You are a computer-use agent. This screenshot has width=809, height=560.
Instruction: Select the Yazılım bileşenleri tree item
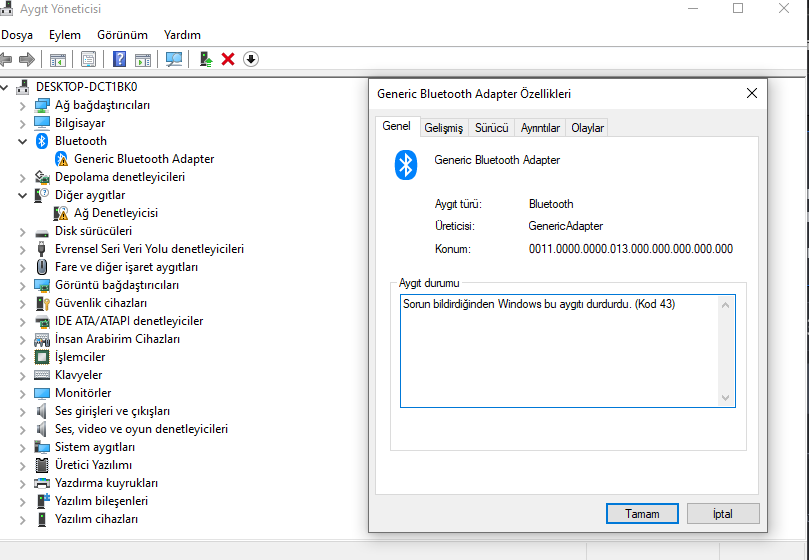pos(101,501)
